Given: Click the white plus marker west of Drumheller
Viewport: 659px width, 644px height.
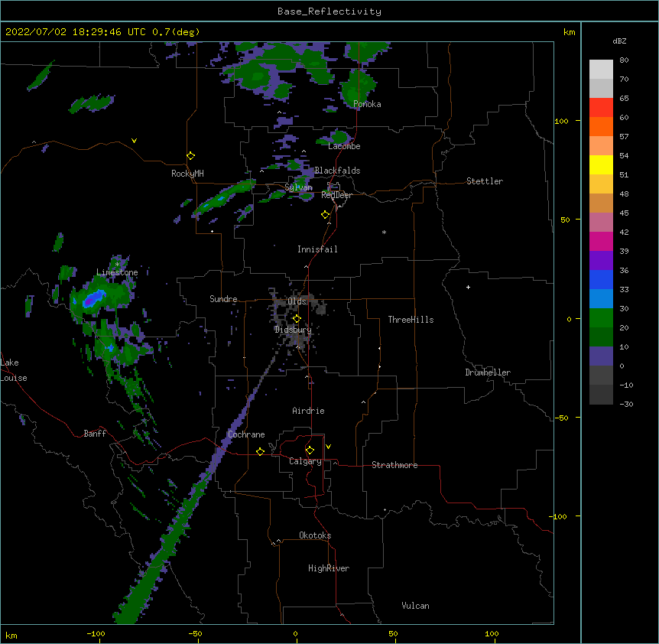Looking at the screenshot, I should click(x=468, y=287).
